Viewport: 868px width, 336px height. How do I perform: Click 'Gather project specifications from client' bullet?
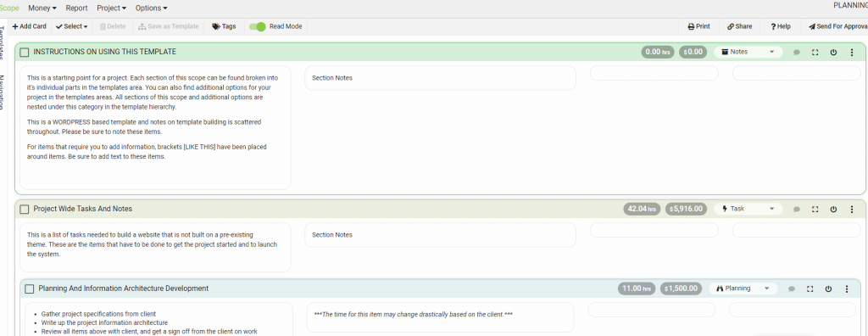98,314
